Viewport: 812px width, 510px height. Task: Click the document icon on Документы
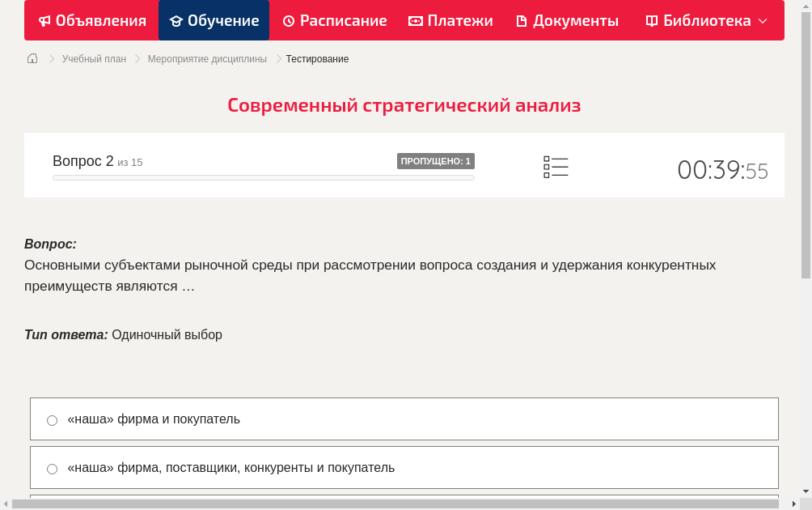click(x=522, y=20)
